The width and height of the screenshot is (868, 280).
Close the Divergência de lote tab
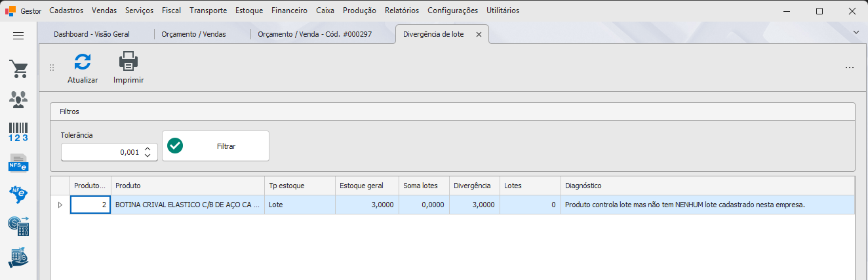[479, 34]
